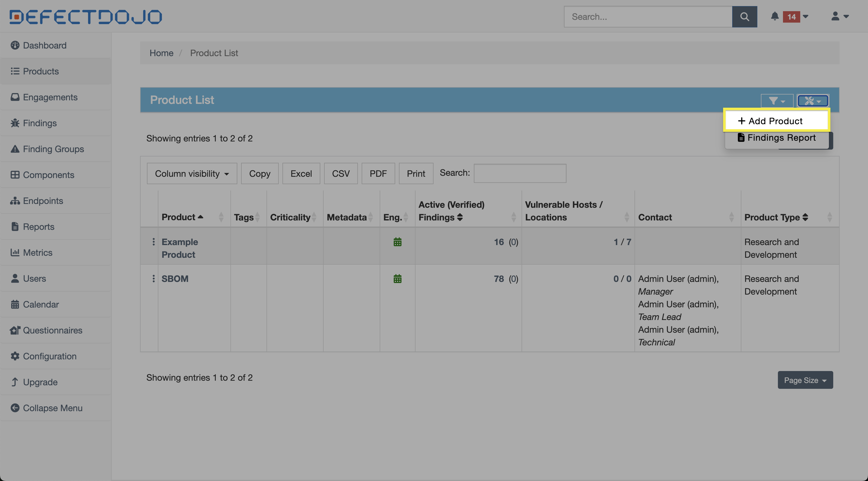Screen dimensions: 868x481
Task: Click the magnifier search button
Action: 744,17
